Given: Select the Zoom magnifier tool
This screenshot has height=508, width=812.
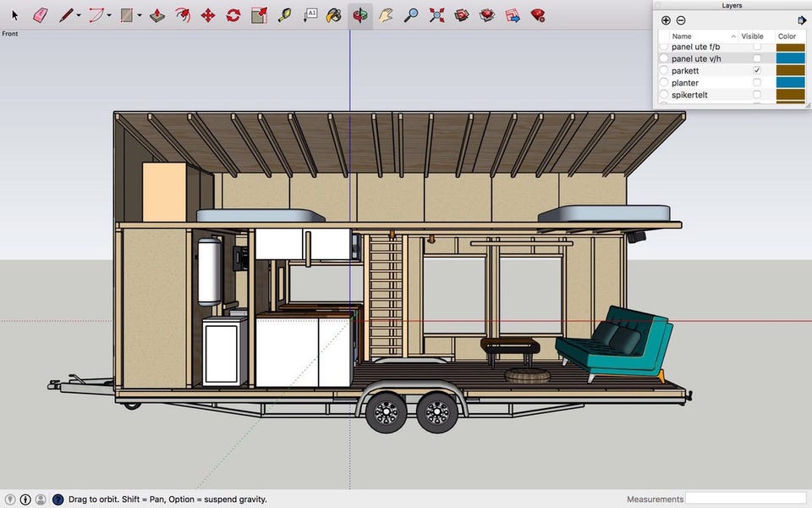Looking at the screenshot, I should coord(411,15).
